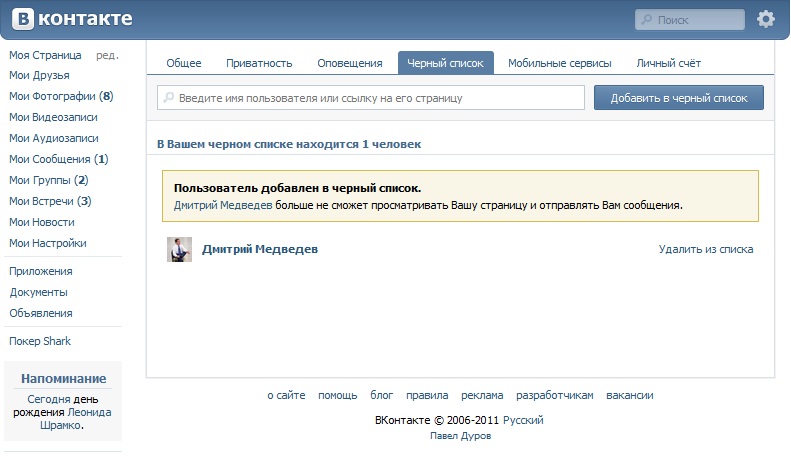The width and height of the screenshot is (791, 461).
Task: Open Мои Встречи (3)
Action: tap(50, 201)
